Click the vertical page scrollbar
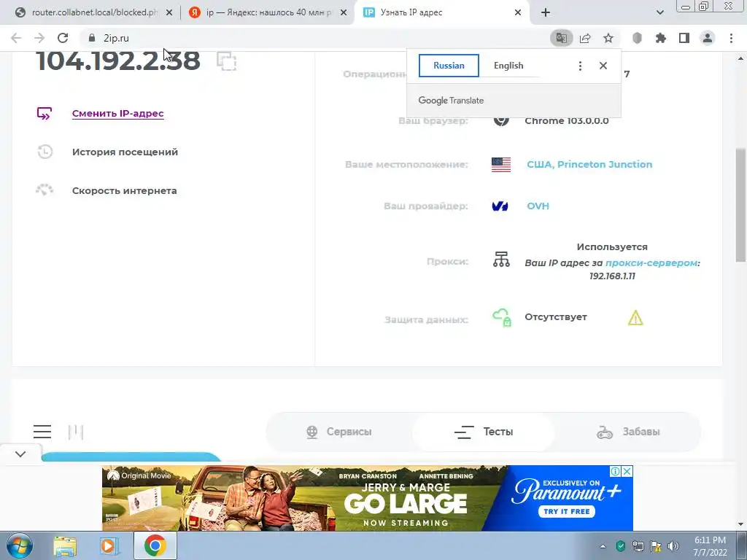The height and width of the screenshot is (560, 747). pos(741,205)
